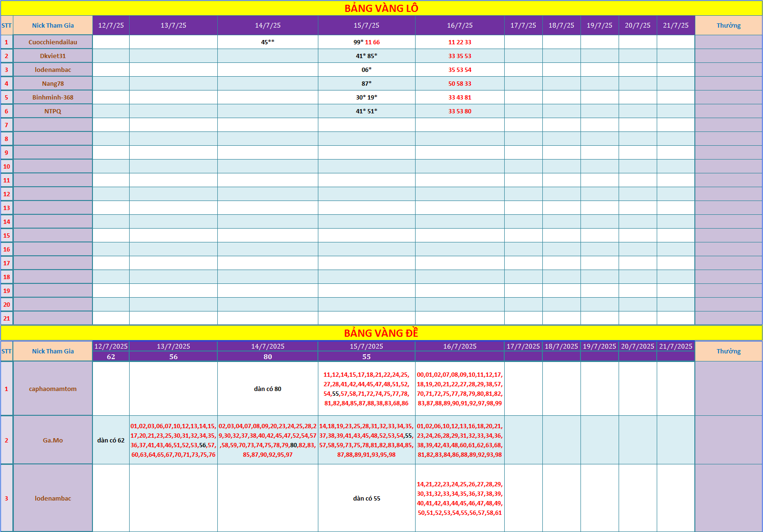Click result 56 under 13/7/2025
Image resolution: width=763 pixels, height=532 pixels.
(173, 356)
